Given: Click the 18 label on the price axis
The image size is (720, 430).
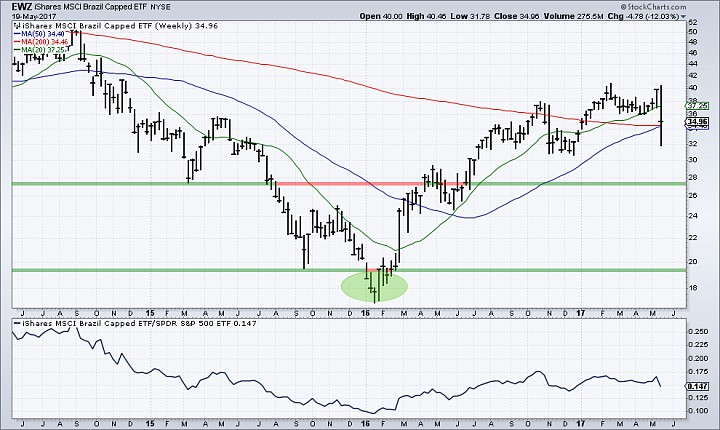Looking at the screenshot, I should (x=692, y=288).
